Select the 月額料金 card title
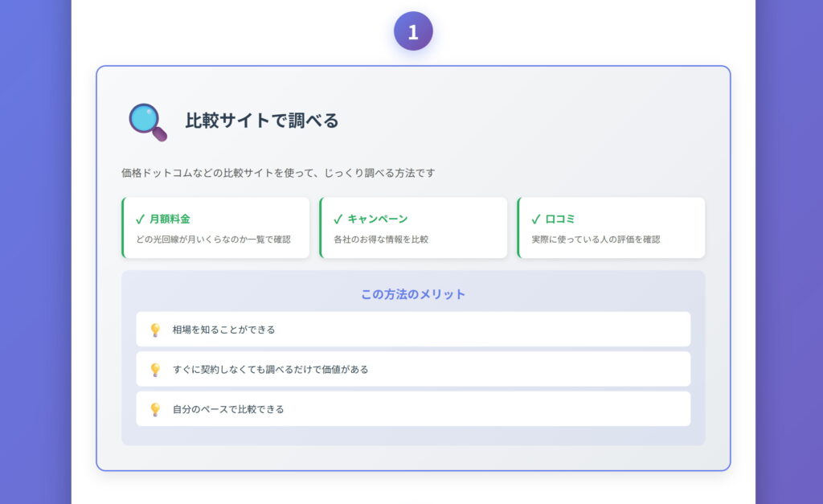This screenshot has height=504, width=823. point(170,219)
